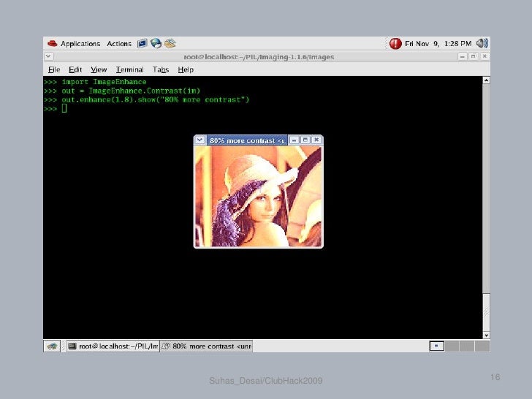Switch to root@localhost terminal taskbar button
The image size is (532, 399).
pos(113,346)
